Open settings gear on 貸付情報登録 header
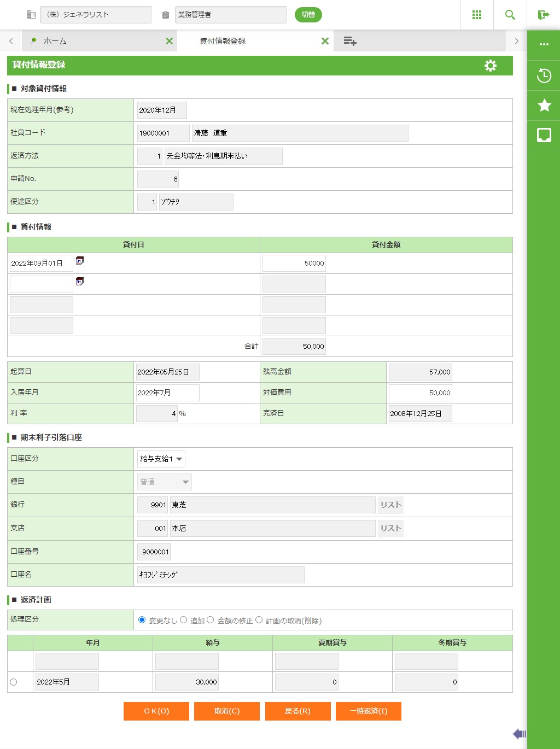Screen dimensions: 560x749 [490, 66]
